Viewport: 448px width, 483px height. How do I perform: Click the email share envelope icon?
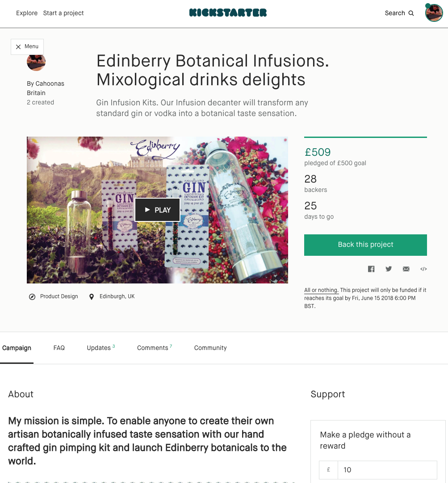click(406, 269)
